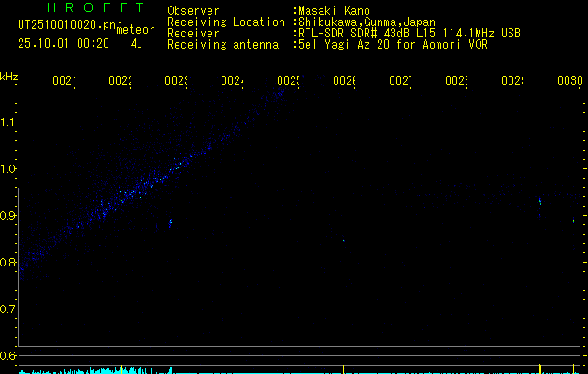Click the 1.0 kHz axis label
This screenshot has height=374, width=588.
point(7,169)
